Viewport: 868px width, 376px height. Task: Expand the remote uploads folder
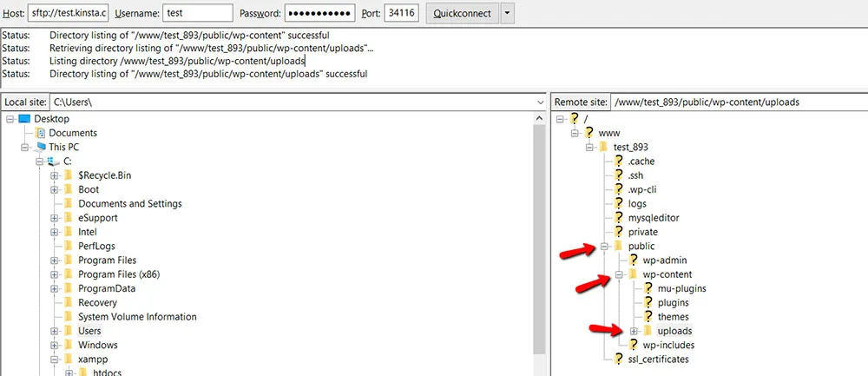[634, 331]
